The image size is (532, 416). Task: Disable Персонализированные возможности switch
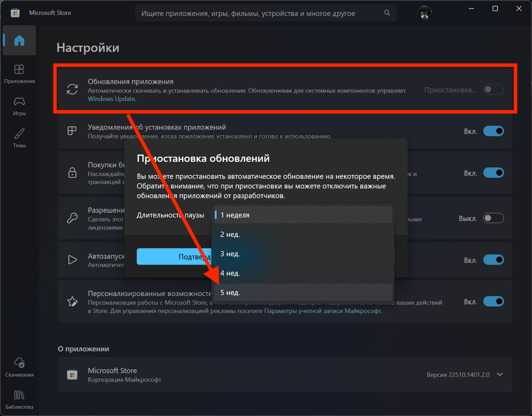[x=494, y=302]
